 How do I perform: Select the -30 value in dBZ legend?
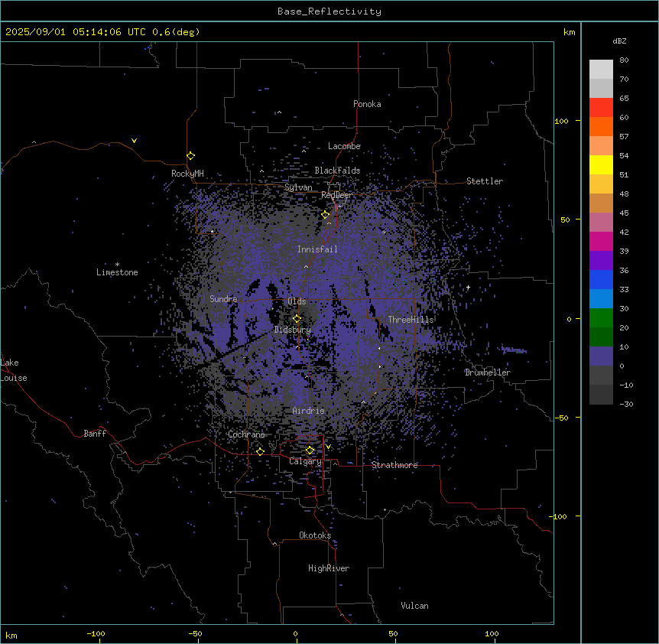click(626, 404)
